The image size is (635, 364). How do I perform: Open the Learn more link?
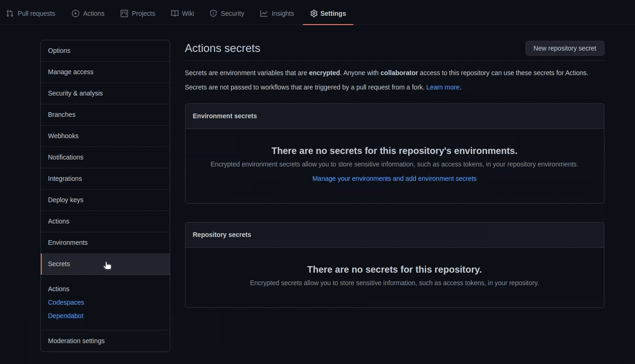click(x=442, y=87)
